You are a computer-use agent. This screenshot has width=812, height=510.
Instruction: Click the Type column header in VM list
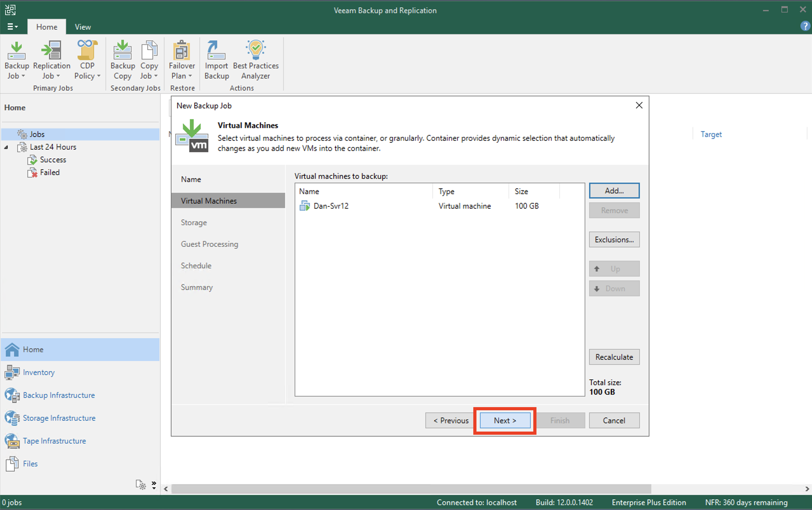[471, 191]
